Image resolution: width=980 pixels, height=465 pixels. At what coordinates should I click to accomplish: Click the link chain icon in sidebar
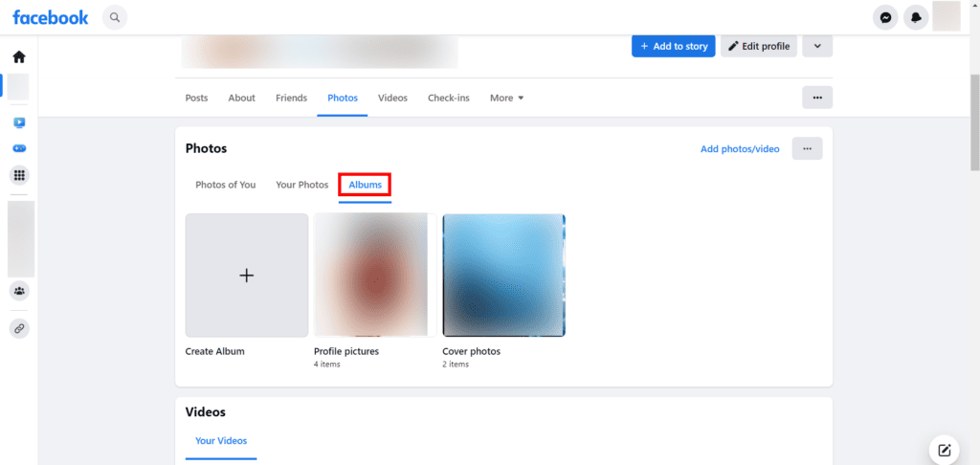(19, 328)
